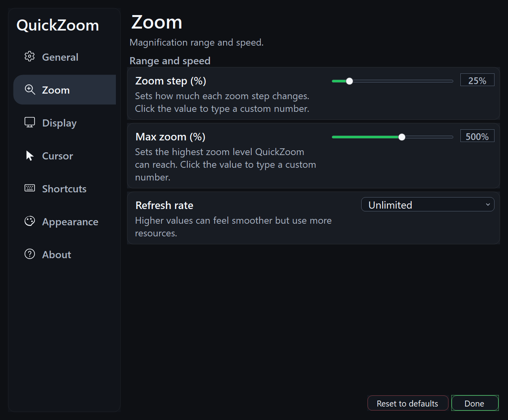Image resolution: width=508 pixels, height=420 pixels.
Task: Click the Zoom step 25% value field
Action: pos(477,80)
